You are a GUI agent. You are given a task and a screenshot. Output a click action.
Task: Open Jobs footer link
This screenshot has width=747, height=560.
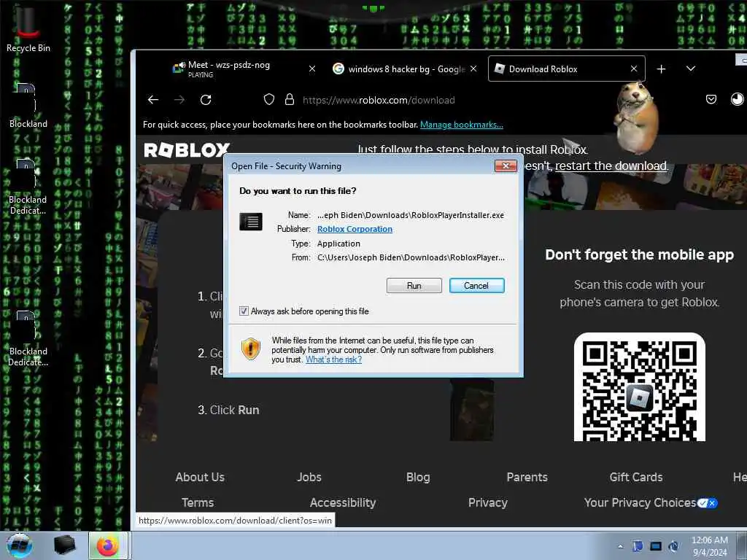click(x=309, y=477)
